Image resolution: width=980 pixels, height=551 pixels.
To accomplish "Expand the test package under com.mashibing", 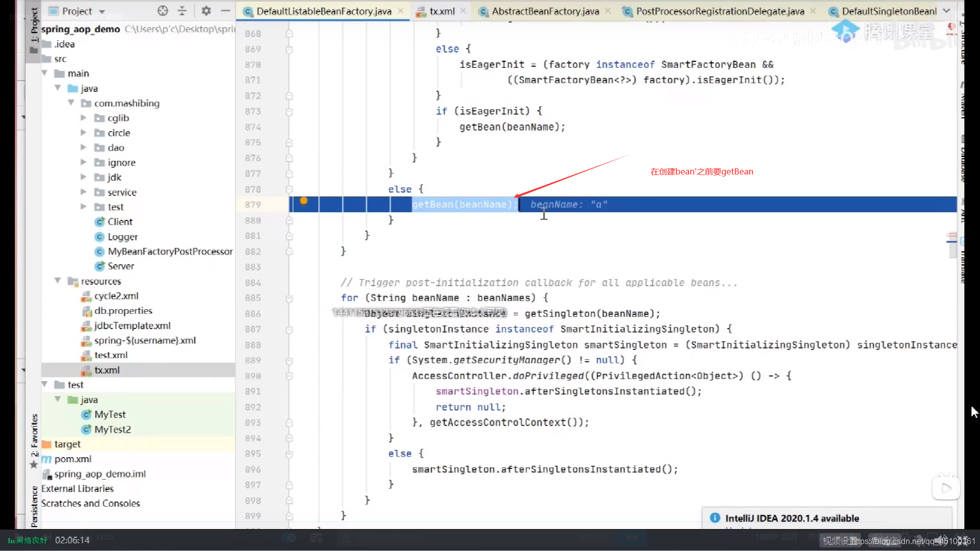I will (x=84, y=207).
